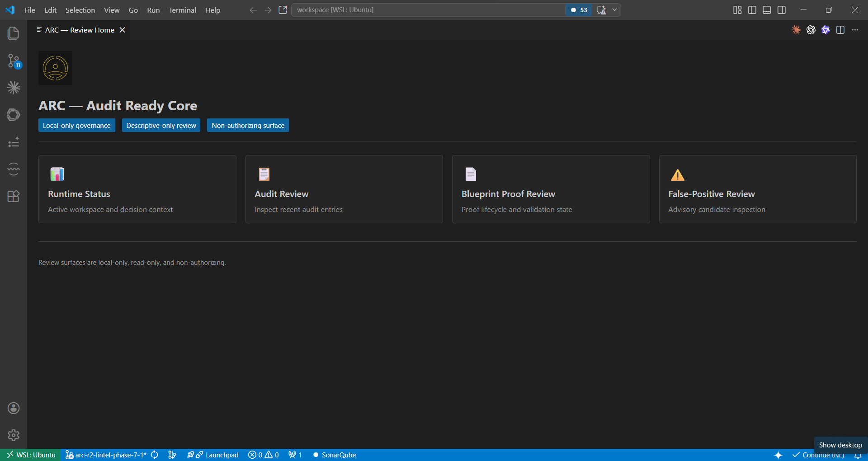Open the Extensions view

(14, 196)
